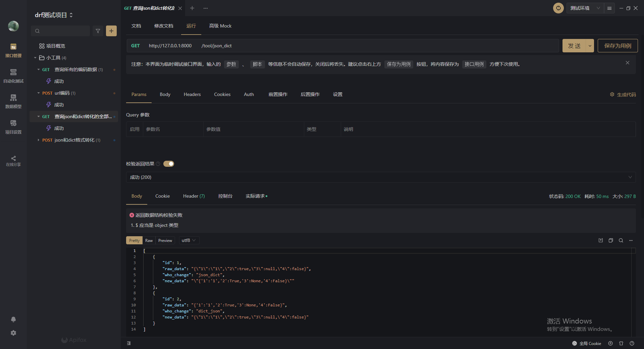
Task: Open the 高级 Mock tab
Action: (220, 26)
